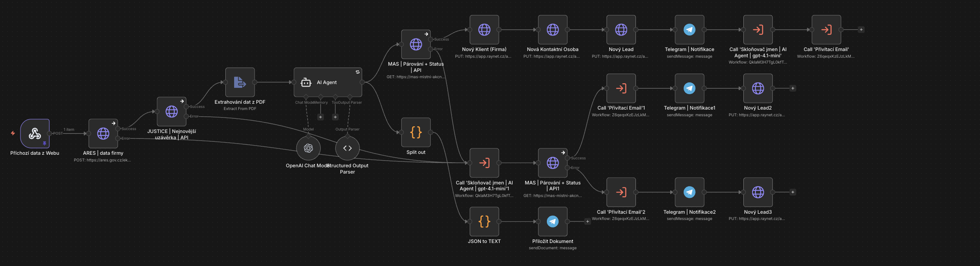Select 'MAS | Párování + Status | API1' node
The height and width of the screenshot is (266, 980).
553,163
